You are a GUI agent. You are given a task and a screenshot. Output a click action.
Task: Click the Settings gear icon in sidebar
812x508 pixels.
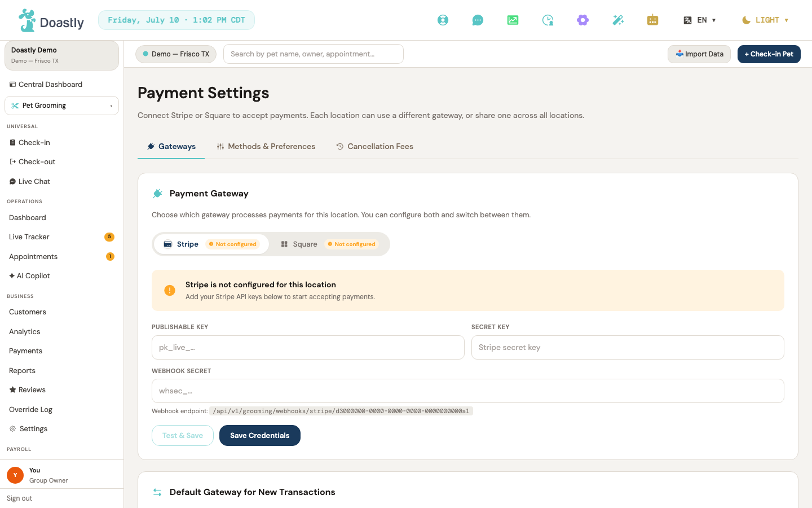coord(12,429)
